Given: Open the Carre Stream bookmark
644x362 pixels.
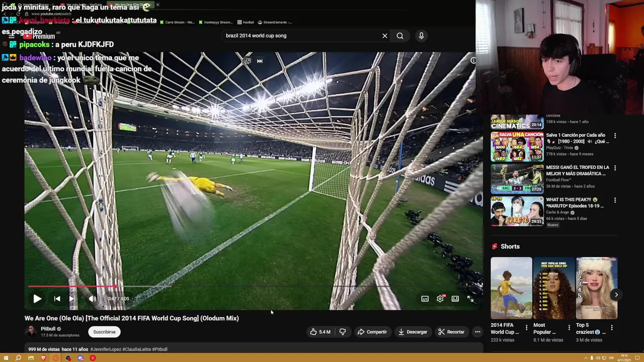Looking at the screenshot, I should tap(177, 22).
